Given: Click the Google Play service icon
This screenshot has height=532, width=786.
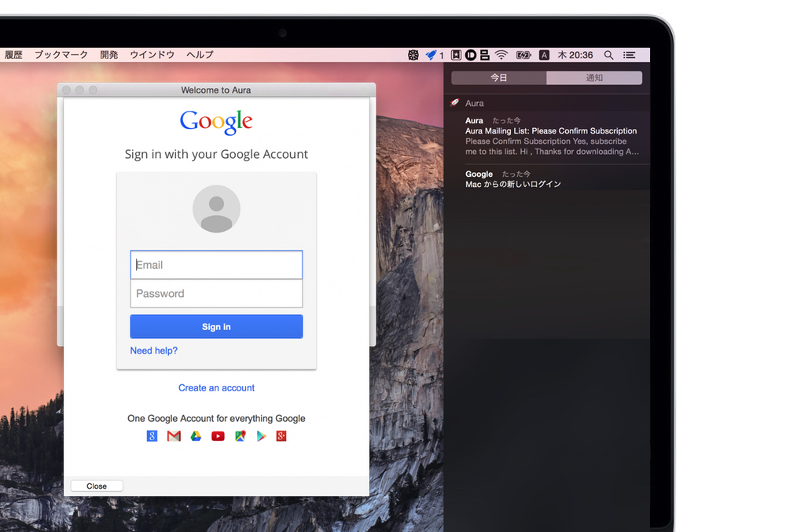Looking at the screenshot, I should [261, 436].
